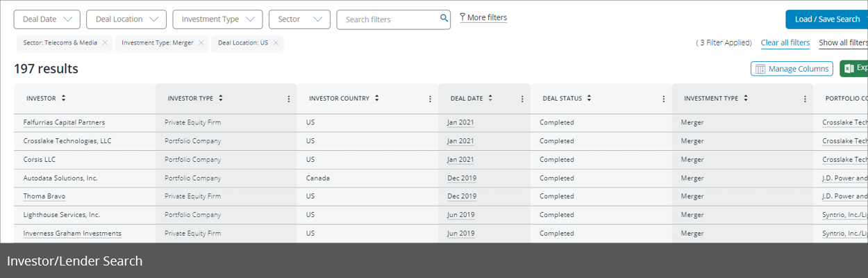
Task: Click Clear all filters link
Action: coord(785,43)
